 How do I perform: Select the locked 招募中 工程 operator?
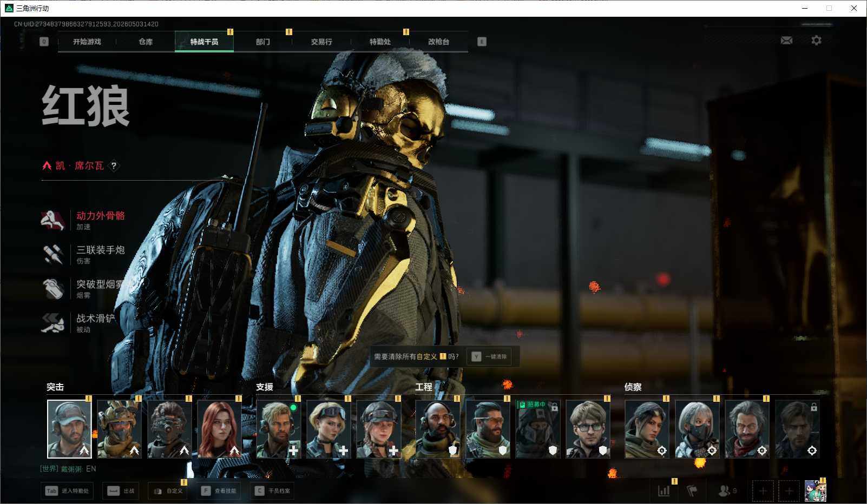pos(538,429)
